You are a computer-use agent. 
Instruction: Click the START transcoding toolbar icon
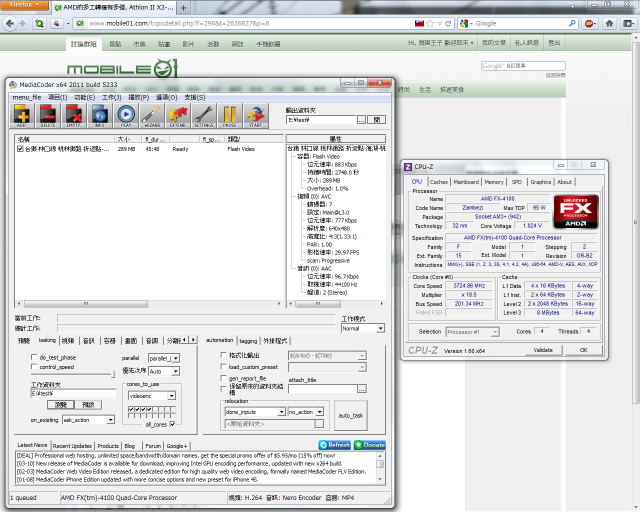(x=256, y=116)
